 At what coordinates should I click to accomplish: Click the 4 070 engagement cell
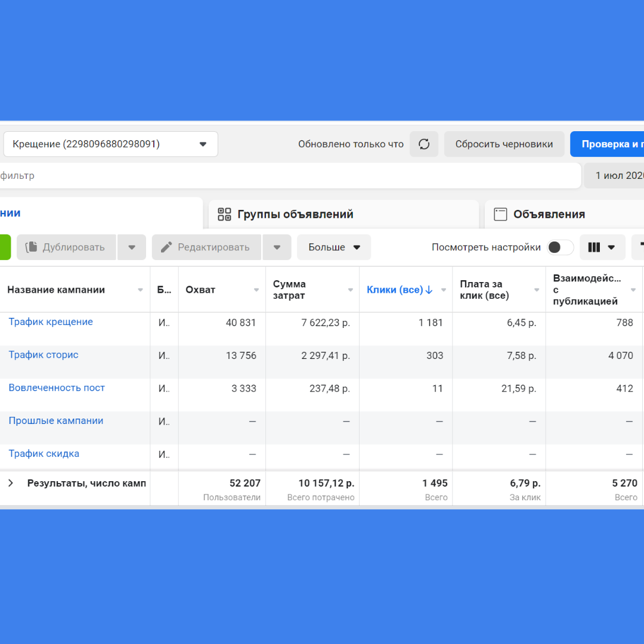tap(621, 355)
